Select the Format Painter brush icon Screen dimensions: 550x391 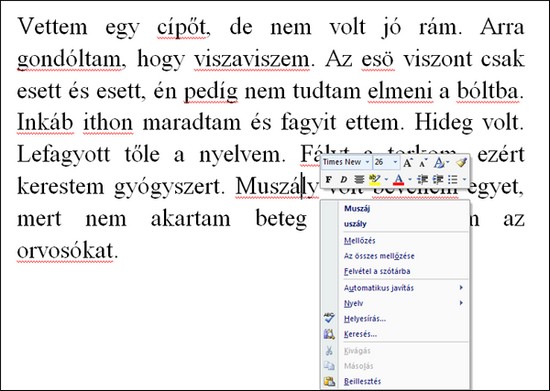pos(461,163)
